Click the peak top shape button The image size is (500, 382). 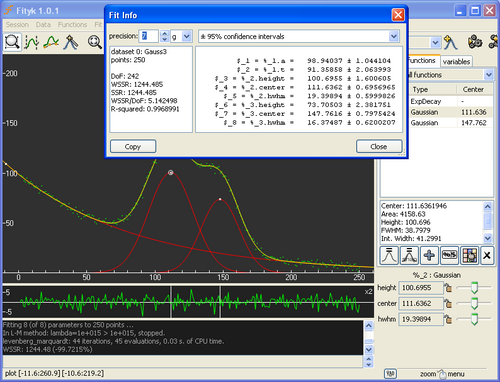pos(389,256)
